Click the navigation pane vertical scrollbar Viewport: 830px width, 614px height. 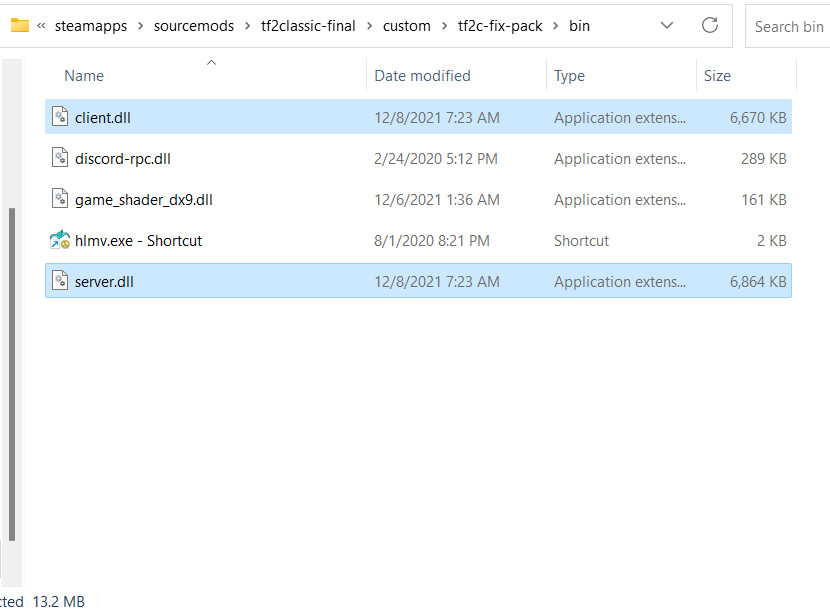pyautogui.click(x=12, y=374)
